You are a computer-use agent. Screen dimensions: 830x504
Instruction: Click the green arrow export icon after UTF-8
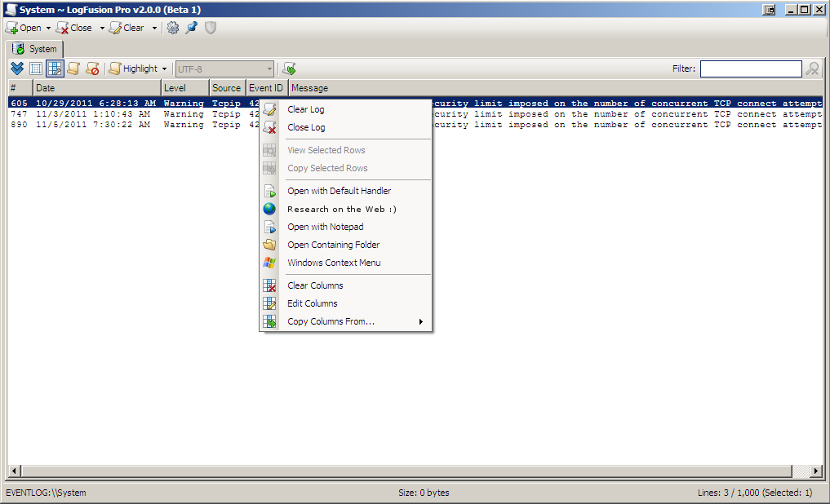tap(289, 69)
